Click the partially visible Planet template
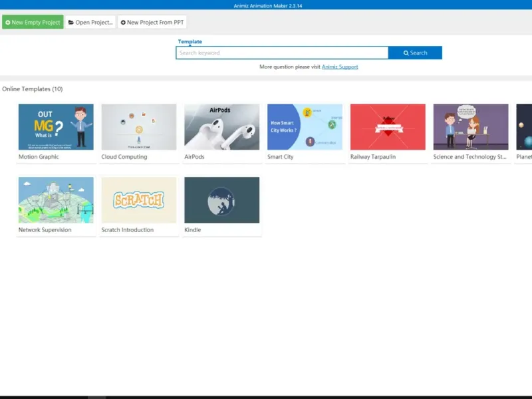The image size is (532, 399). pyautogui.click(x=524, y=127)
